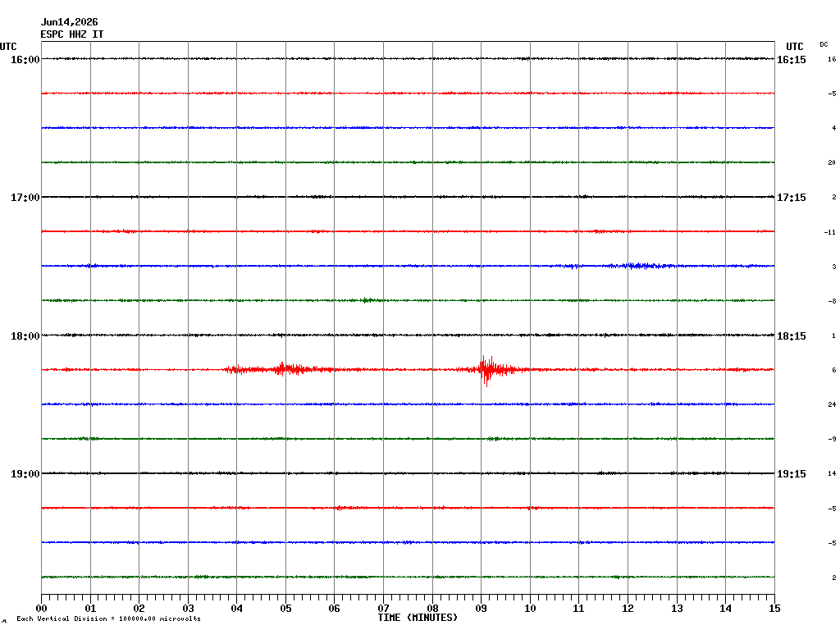Click the '08' minute axis label

432,609
